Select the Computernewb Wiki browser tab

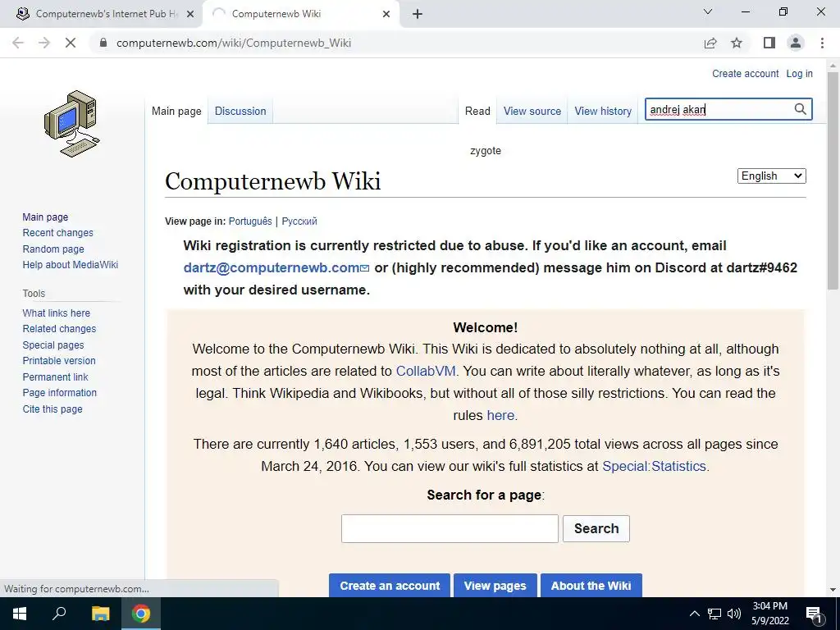click(x=300, y=14)
